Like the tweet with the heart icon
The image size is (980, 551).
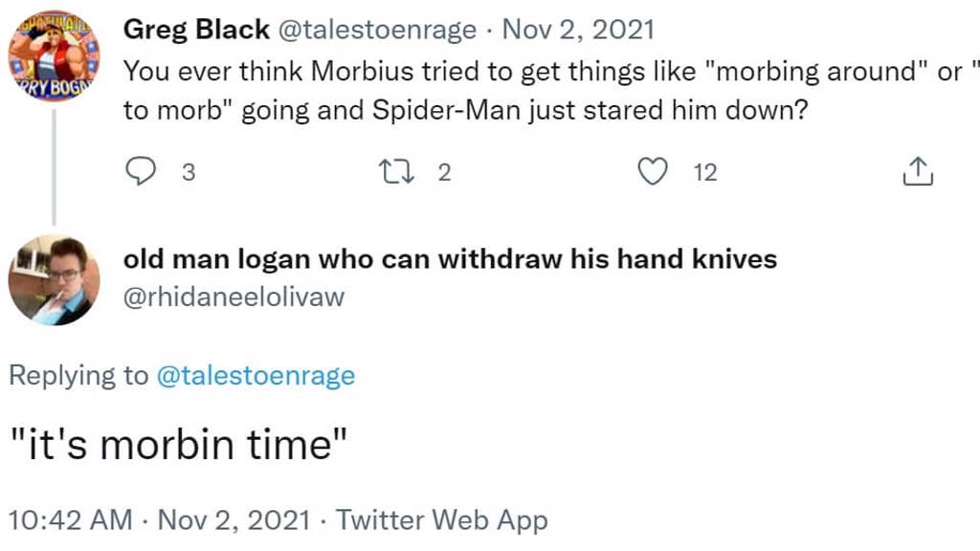tap(652, 172)
